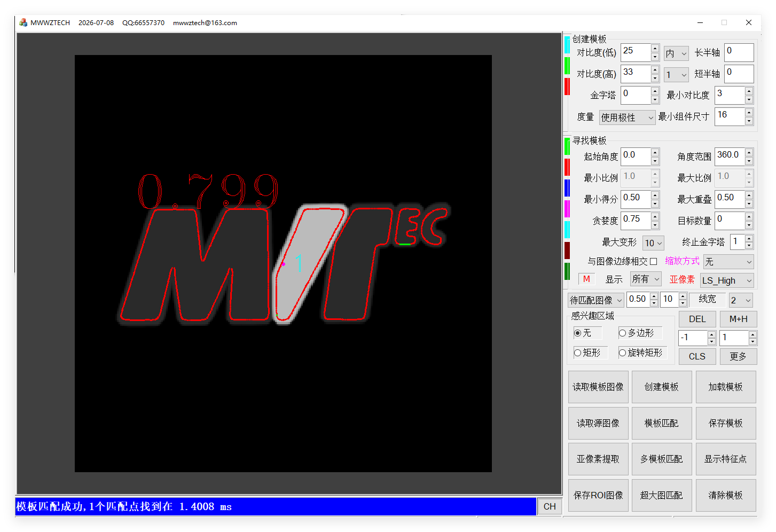This screenshot has height=532, width=776.
Task: Click the 长半轴 input field
Action: tap(739, 52)
